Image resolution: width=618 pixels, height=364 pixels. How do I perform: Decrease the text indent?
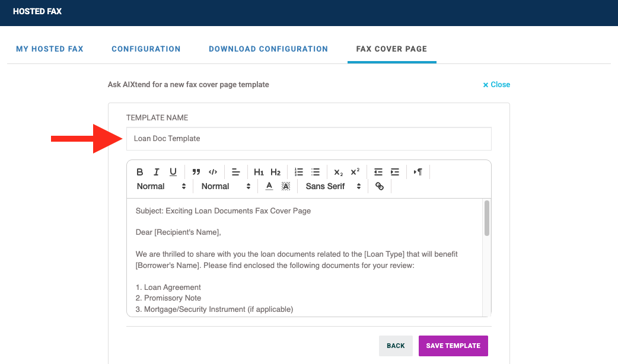378,172
